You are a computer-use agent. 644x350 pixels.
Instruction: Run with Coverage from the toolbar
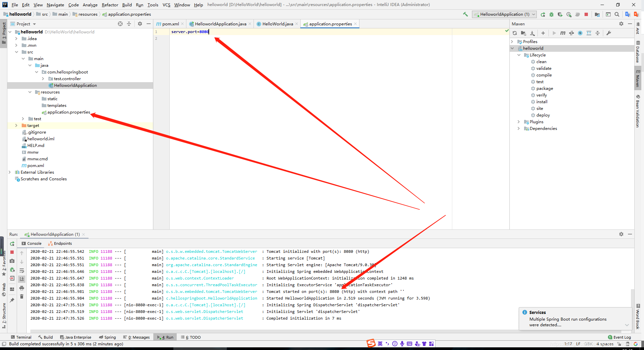tap(560, 14)
